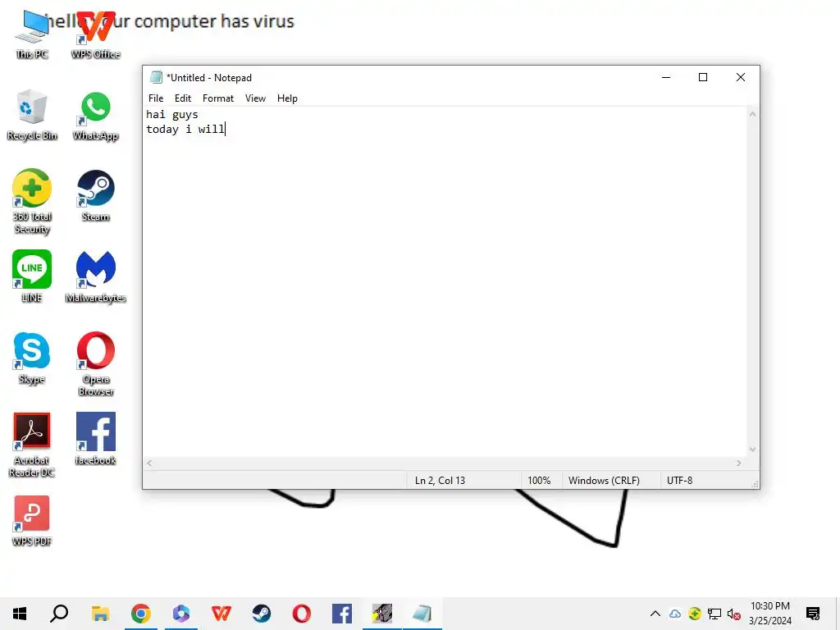Open Notepad Edit menu
The height and width of the screenshot is (630, 840).
[183, 98]
